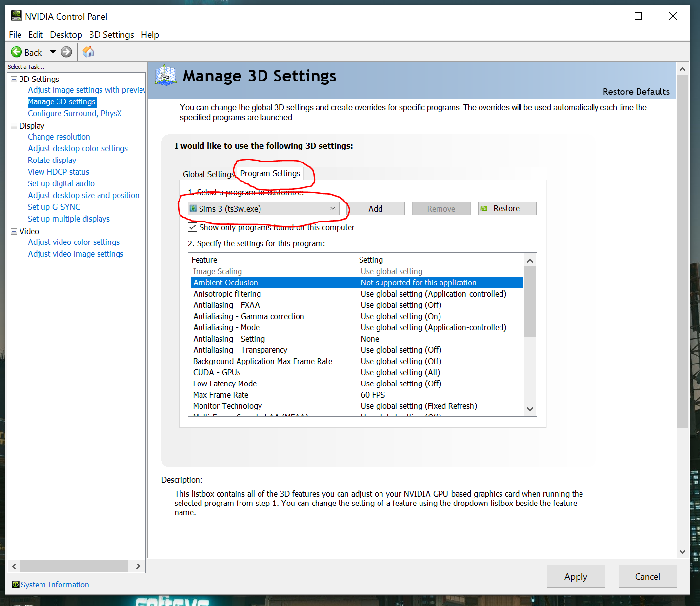The image size is (700, 606).
Task: Open Configure Surround, PhysX
Action: coord(75,113)
